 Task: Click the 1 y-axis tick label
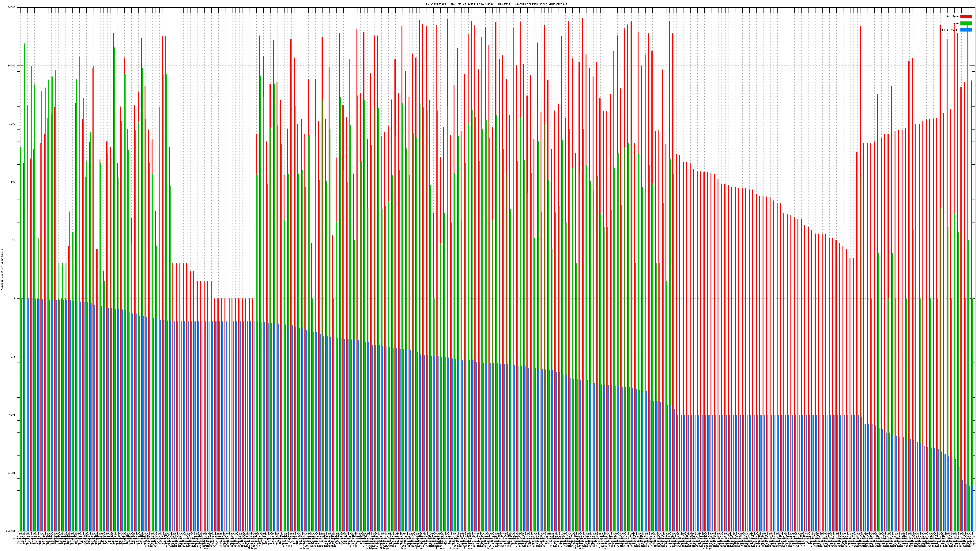coord(15,298)
